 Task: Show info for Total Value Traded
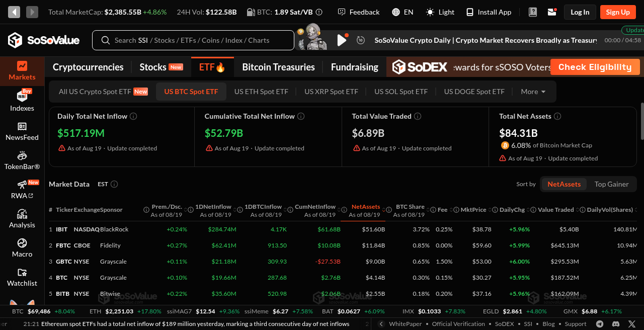click(418, 116)
